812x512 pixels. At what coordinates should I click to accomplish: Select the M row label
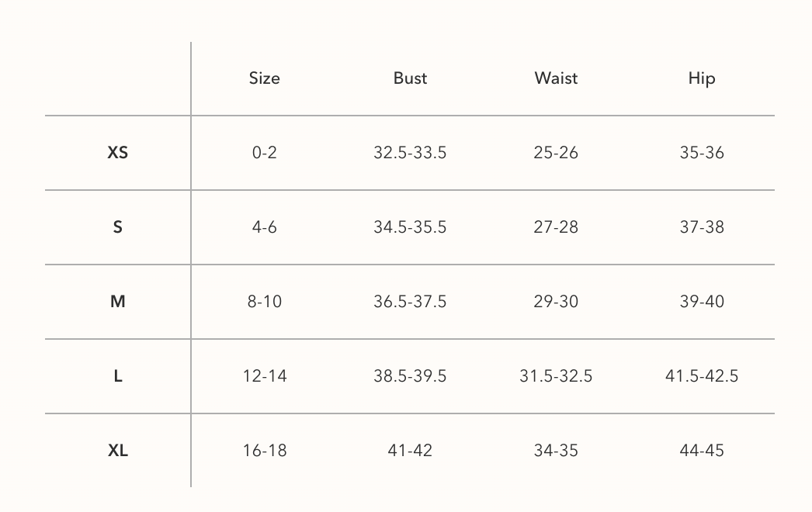click(118, 302)
